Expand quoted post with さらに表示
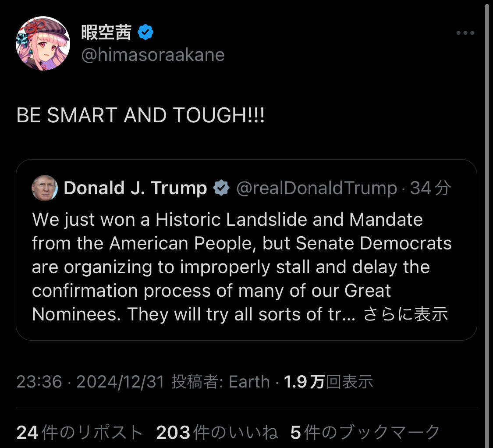This screenshot has width=493, height=448. [x=406, y=314]
